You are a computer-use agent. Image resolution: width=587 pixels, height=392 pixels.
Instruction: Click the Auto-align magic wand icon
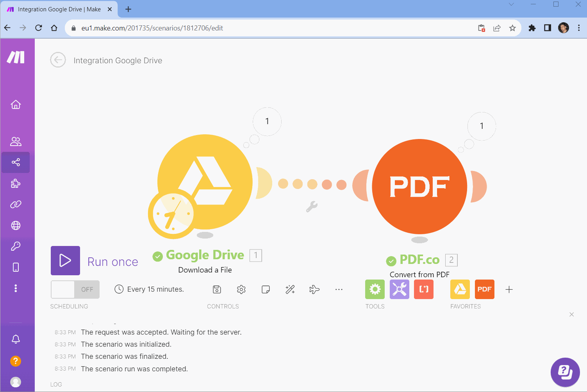(290, 289)
